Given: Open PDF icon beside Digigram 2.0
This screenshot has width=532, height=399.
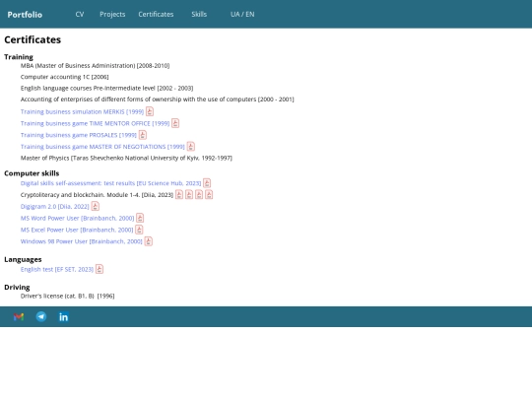Looking at the screenshot, I should tap(95, 206).
